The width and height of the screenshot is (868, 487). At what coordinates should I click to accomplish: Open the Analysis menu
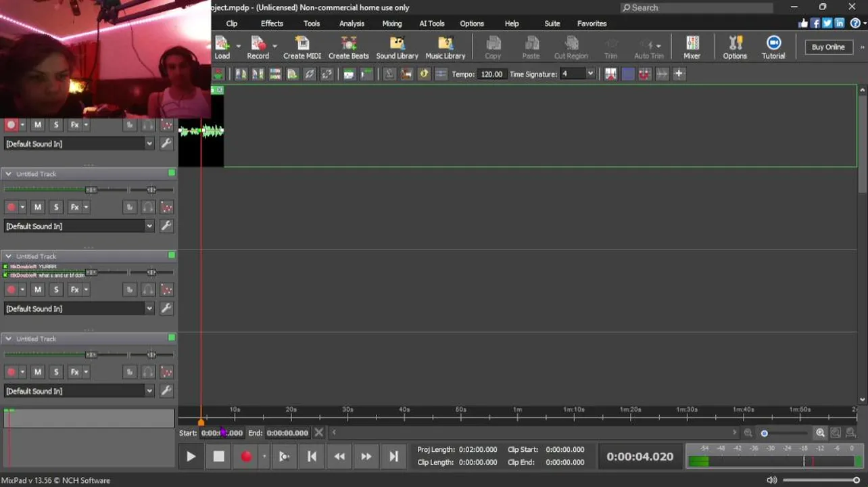352,23
